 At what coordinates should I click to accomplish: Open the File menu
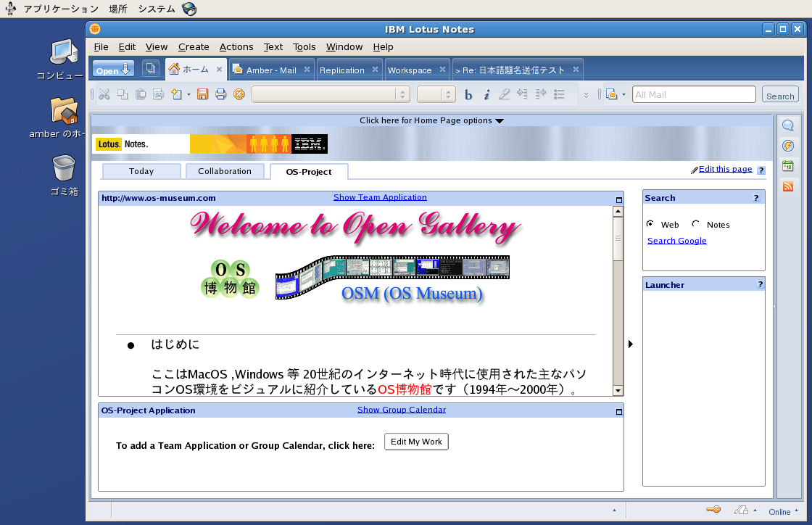click(101, 46)
